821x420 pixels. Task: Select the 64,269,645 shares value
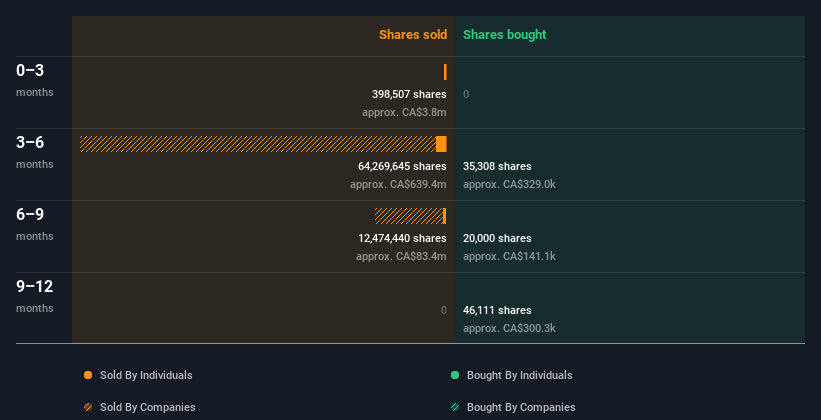(402, 167)
